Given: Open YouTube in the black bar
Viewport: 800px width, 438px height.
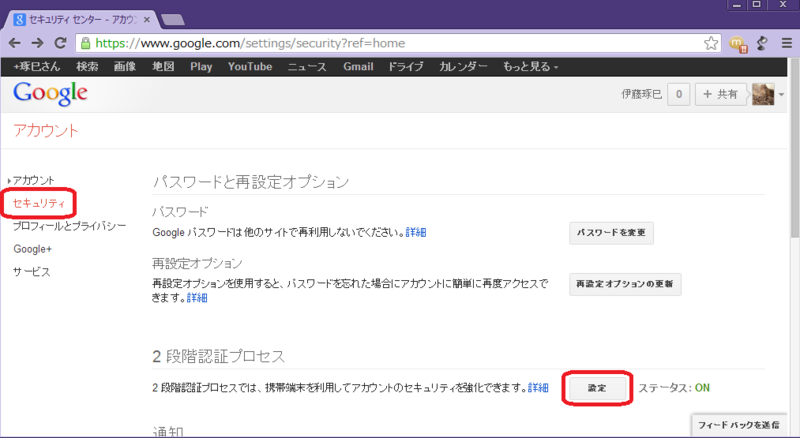Looking at the screenshot, I should [x=250, y=67].
